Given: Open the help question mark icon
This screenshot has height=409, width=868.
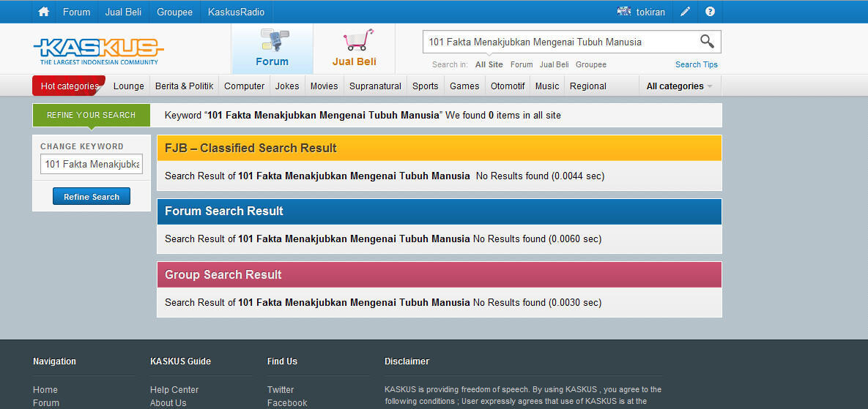Looking at the screenshot, I should (x=711, y=12).
